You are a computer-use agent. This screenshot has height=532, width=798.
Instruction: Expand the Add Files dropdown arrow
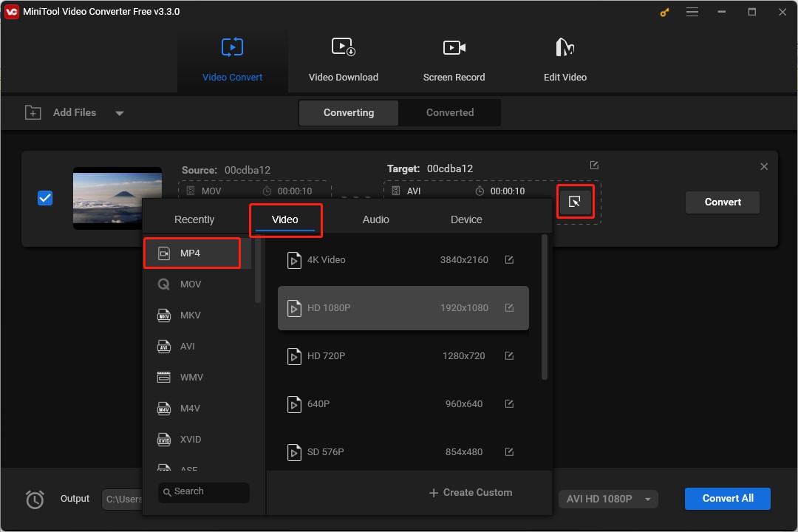[x=119, y=112]
